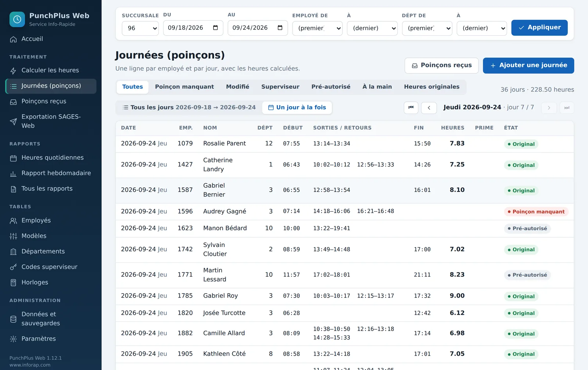This screenshot has height=370, width=588.
Task: Switch to the Modifié filter tab
Action: coord(237,87)
